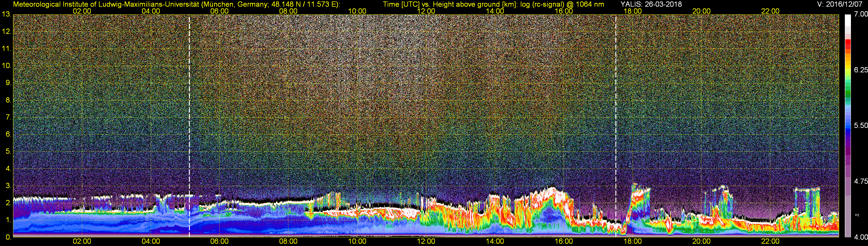Image resolution: width=868 pixels, height=246 pixels.
Task: Click the 6 km height axis label
Action: click(x=8, y=135)
